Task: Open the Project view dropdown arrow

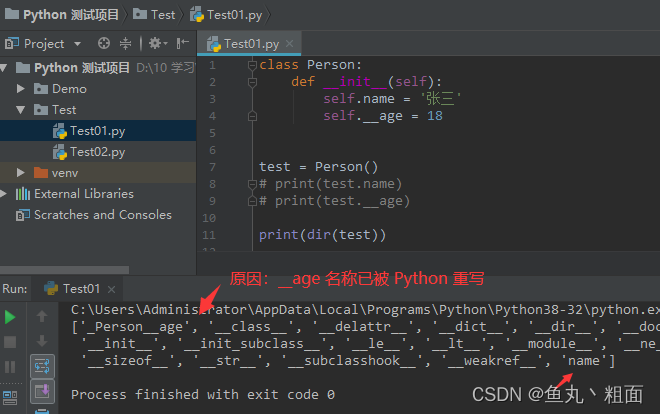Action: click(x=77, y=44)
